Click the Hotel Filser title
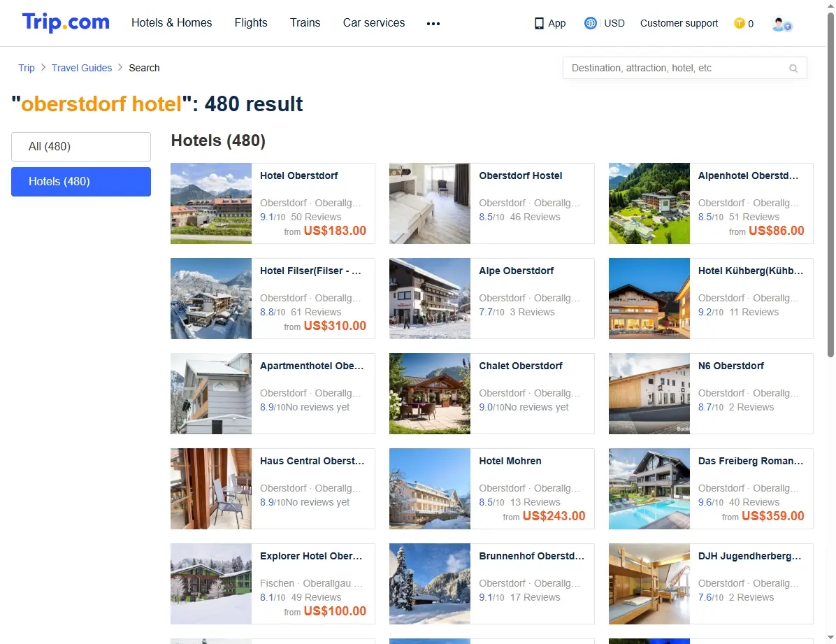The height and width of the screenshot is (644, 836). tap(310, 271)
